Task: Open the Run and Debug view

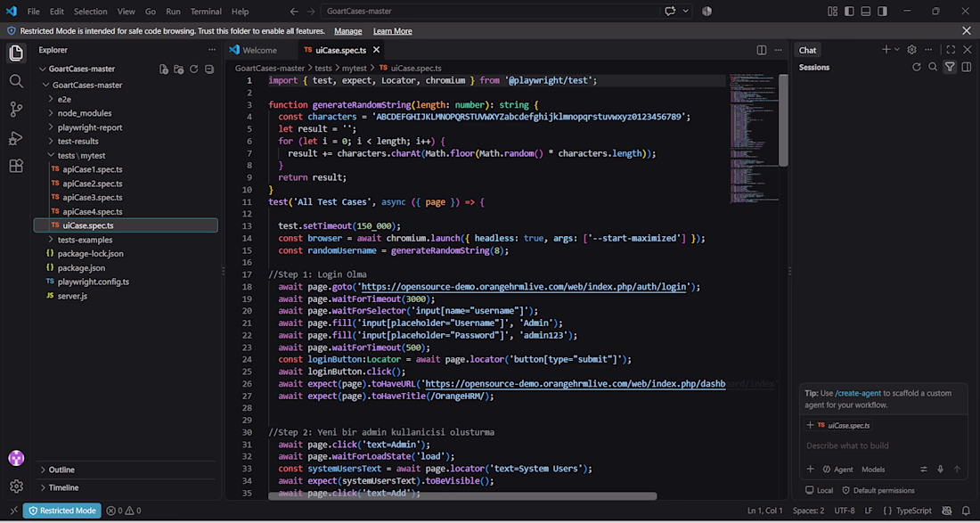Action: (16, 137)
